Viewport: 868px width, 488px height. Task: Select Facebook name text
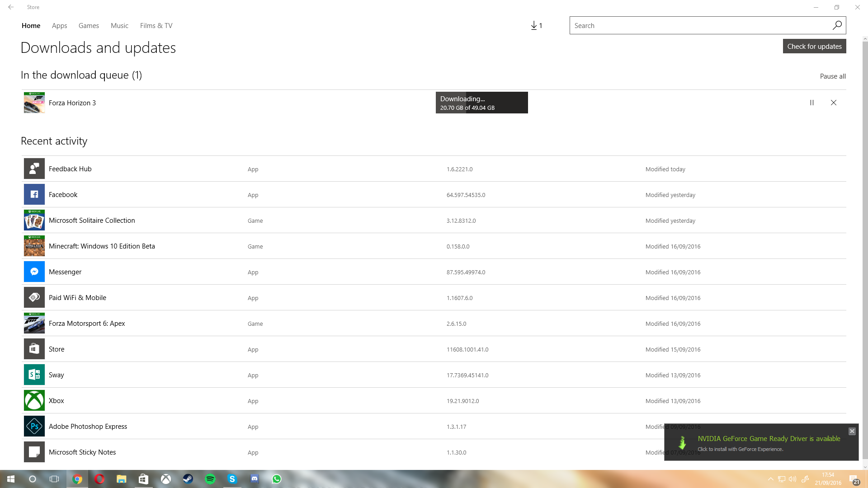pos(63,195)
